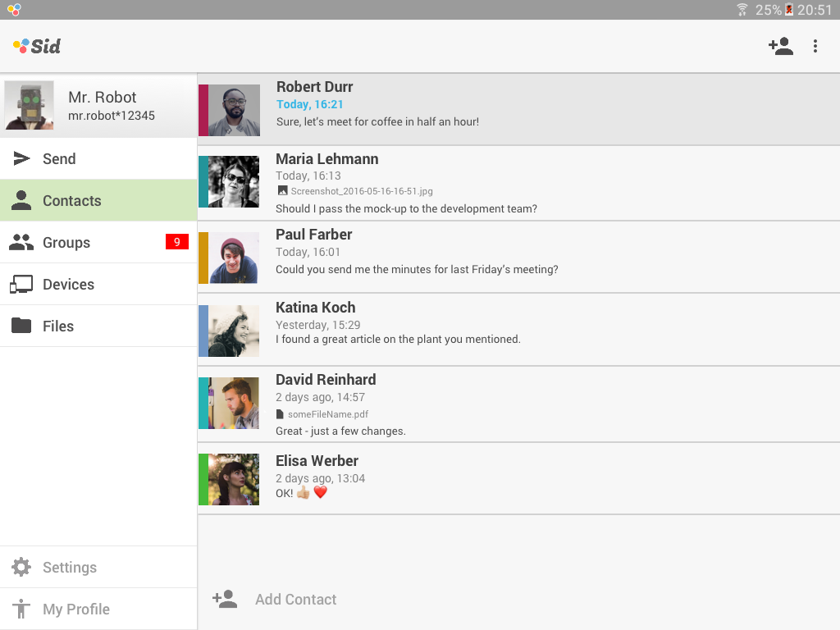Click Mr. Robot's profile avatar

[30, 105]
